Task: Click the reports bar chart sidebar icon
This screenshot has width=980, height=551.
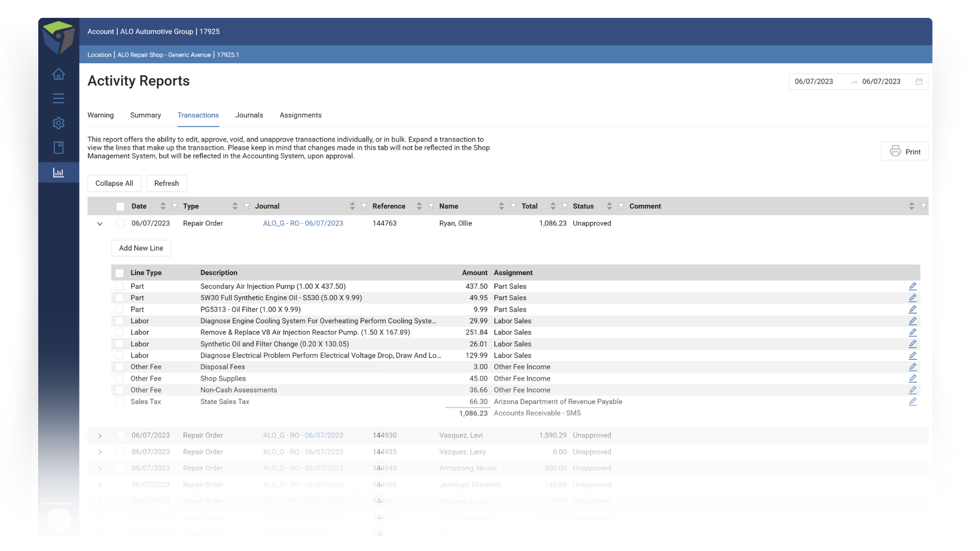Action: [58, 172]
